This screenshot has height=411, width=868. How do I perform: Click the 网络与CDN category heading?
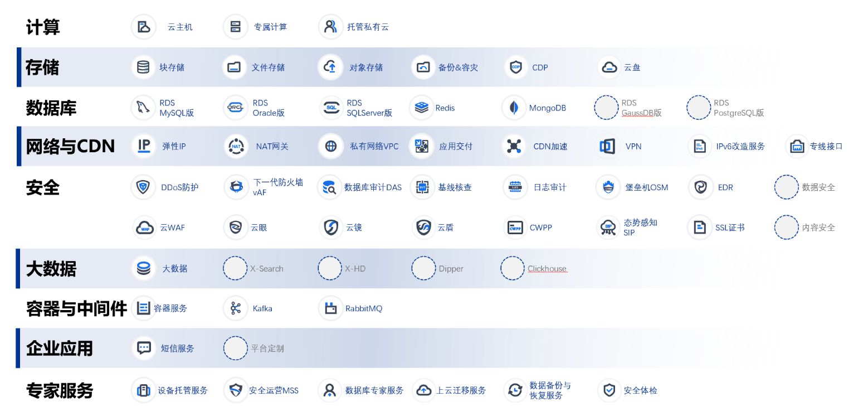pyautogui.click(x=70, y=146)
